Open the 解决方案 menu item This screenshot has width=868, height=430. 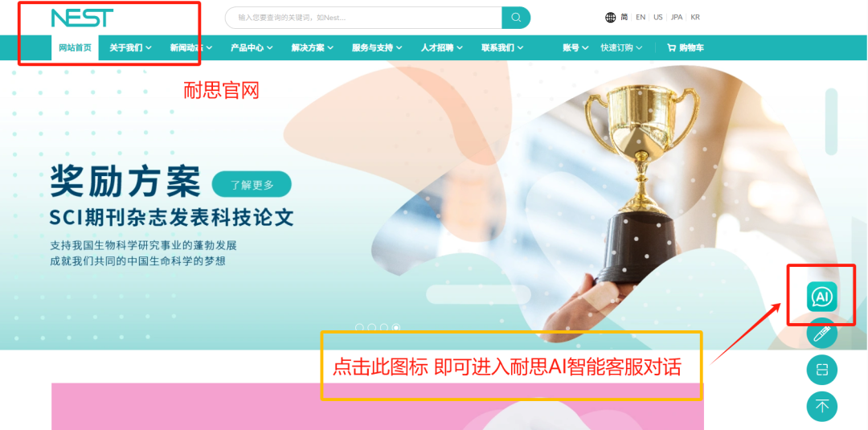[x=312, y=47]
